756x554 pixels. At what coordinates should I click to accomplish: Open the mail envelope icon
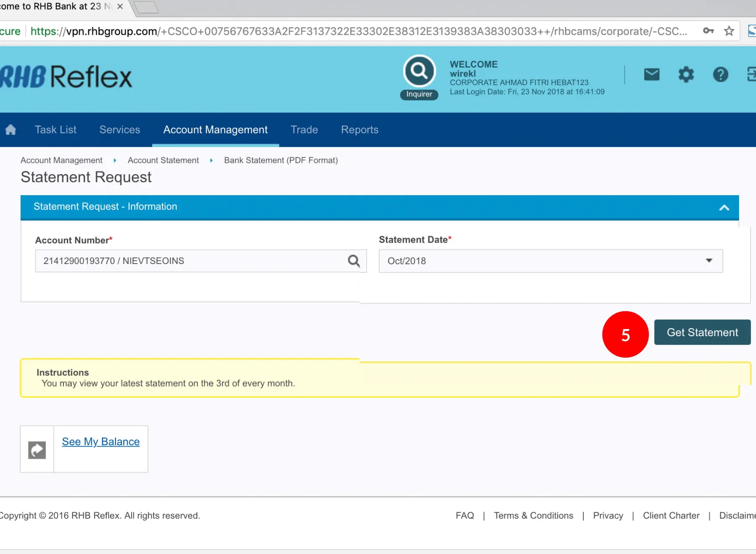coord(651,75)
